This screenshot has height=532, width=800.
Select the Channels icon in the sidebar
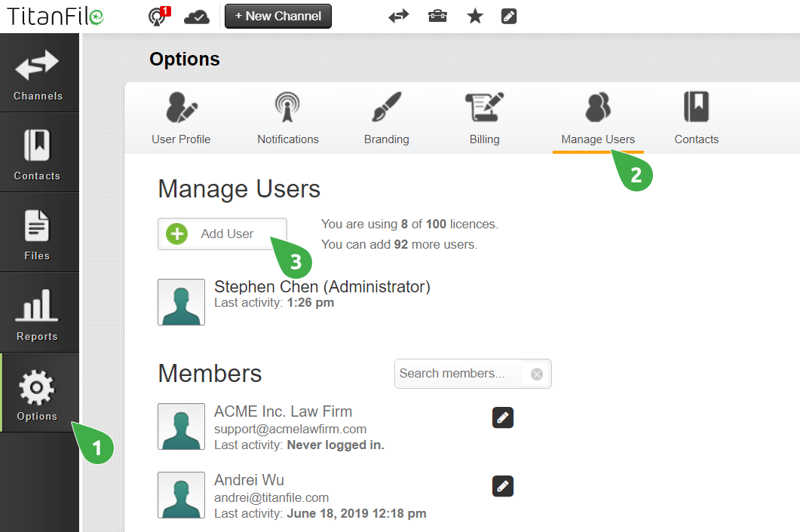click(x=39, y=72)
